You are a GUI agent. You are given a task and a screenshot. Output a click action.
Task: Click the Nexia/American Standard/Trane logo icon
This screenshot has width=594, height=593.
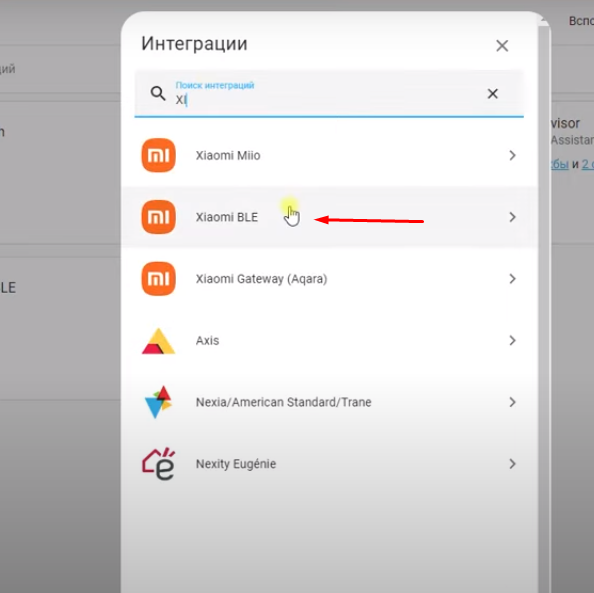coord(158,402)
